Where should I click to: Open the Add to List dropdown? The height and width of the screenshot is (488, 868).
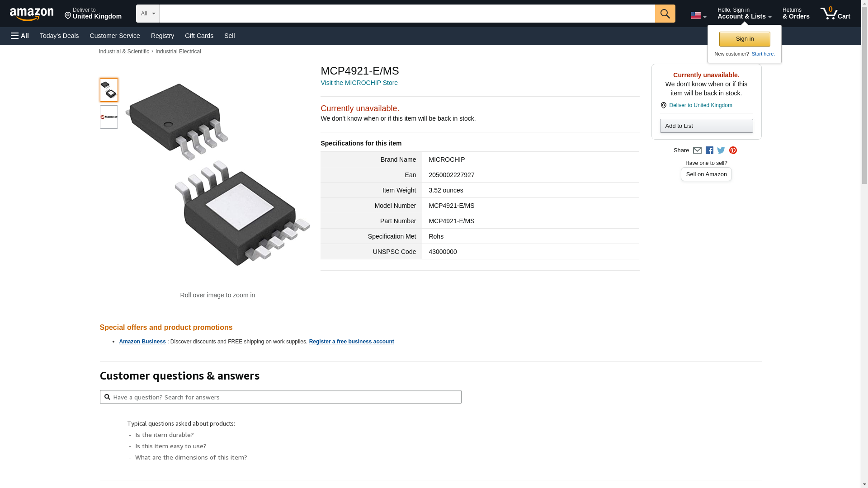706,126
